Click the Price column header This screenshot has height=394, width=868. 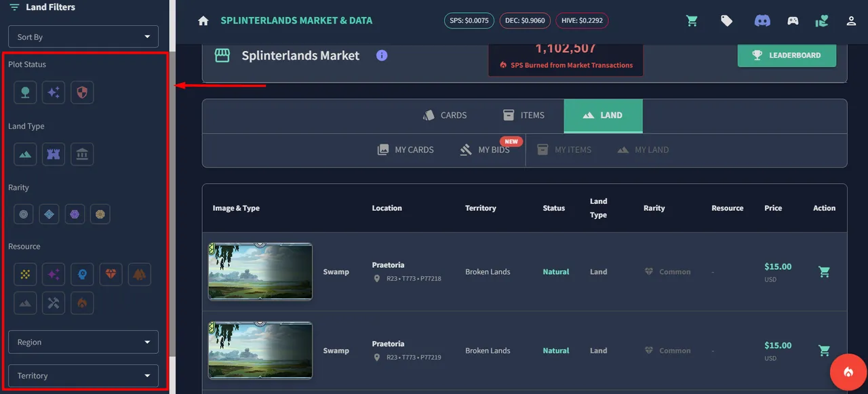(x=773, y=208)
